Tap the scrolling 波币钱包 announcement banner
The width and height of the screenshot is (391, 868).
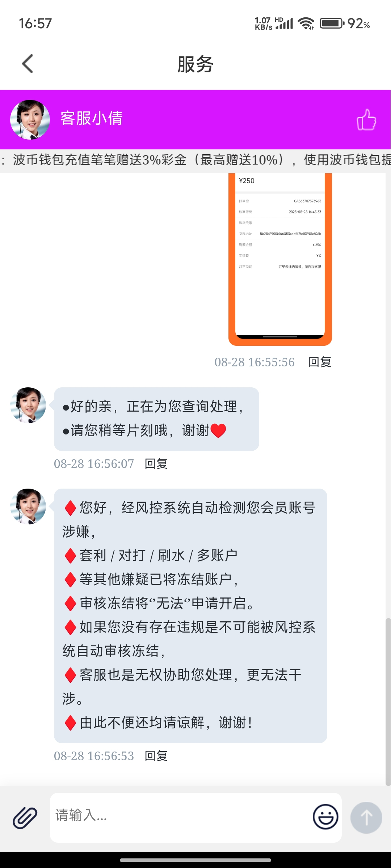195,160
